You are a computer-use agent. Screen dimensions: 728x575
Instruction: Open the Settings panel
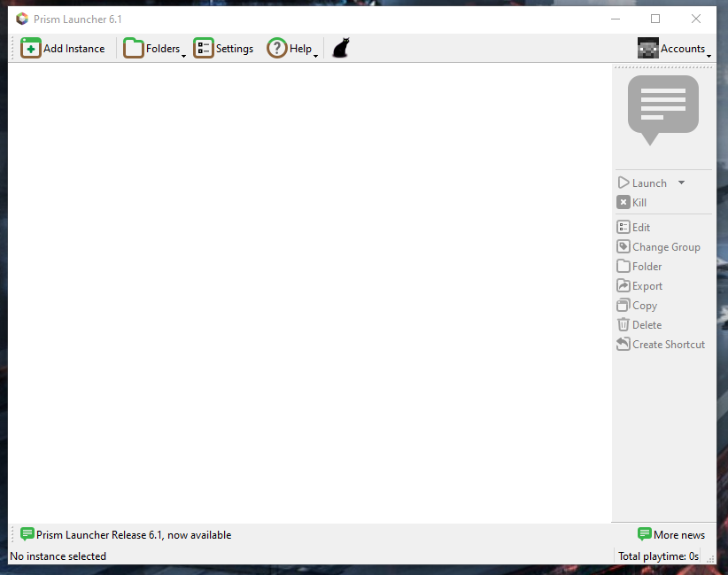(x=204, y=48)
